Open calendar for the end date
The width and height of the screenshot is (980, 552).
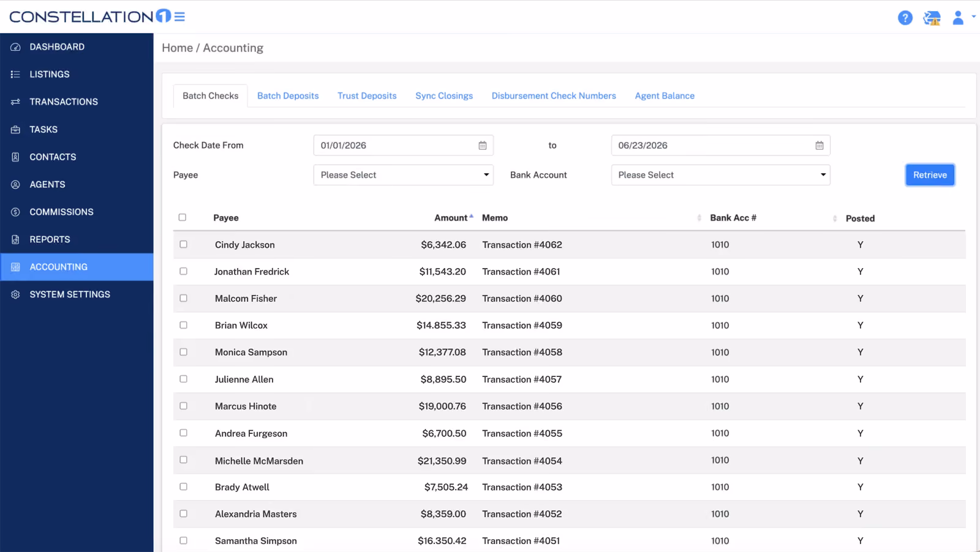(x=820, y=146)
